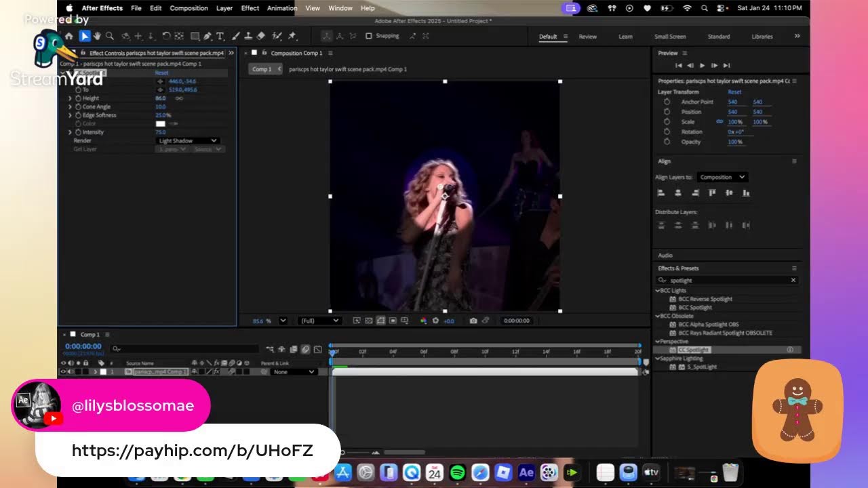Toggle the Rotation stopwatch in Properties
This screenshot has width=868, height=488.
(667, 131)
